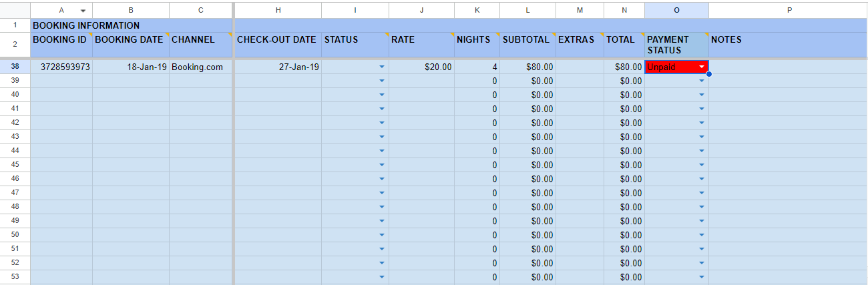Select column N header
868x285 pixels.
(x=624, y=10)
